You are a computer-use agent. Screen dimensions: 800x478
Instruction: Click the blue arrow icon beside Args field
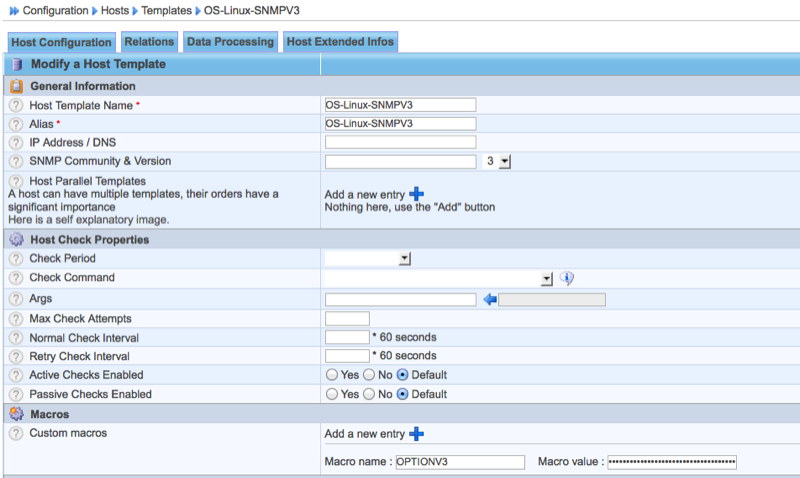click(490, 299)
